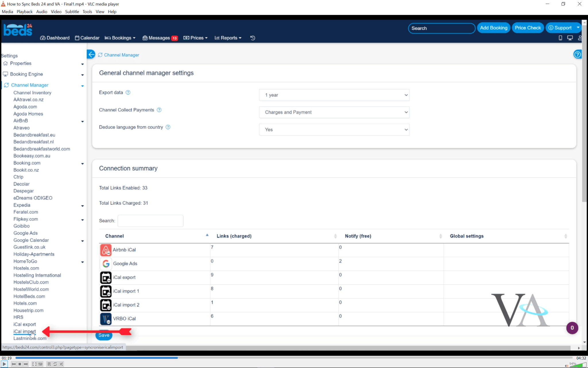Go to previous media track

(x=13, y=364)
